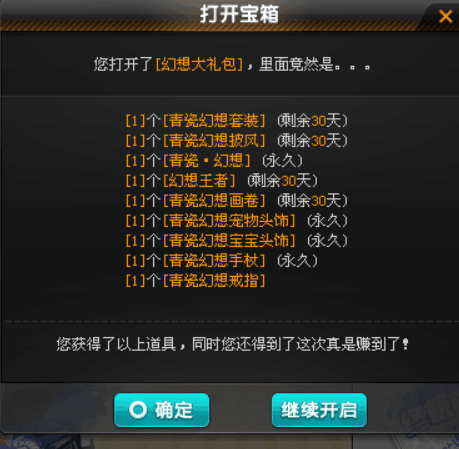This screenshot has height=449, width=459.
Task: Click the 您获得了以上道具 message text
Action: (116, 344)
